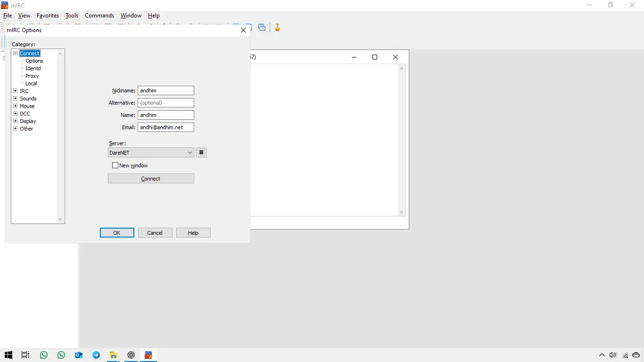Open Task View on the taskbar
The height and width of the screenshot is (362, 644).
pyautogui.click(x=25, y=355)
